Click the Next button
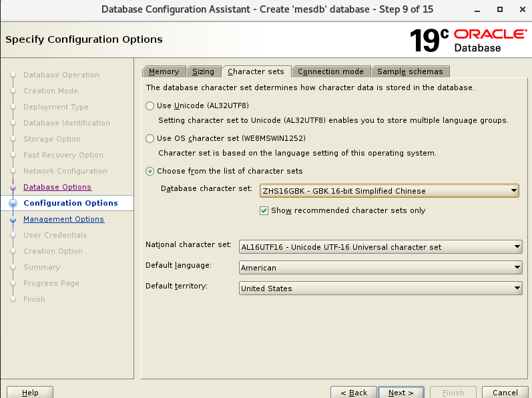The image size is (532, 398). point(401,393)
